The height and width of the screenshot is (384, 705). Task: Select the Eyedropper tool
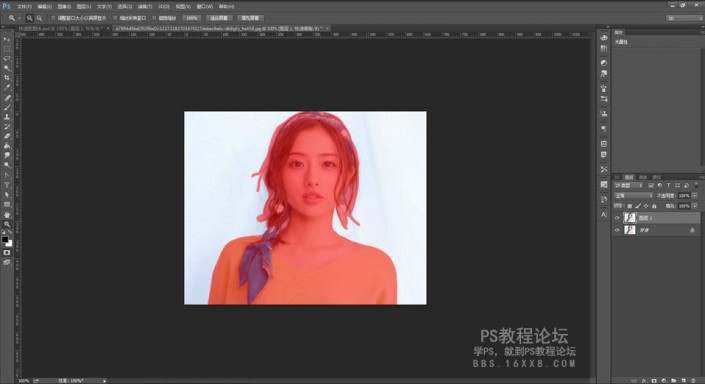[7, 87]
